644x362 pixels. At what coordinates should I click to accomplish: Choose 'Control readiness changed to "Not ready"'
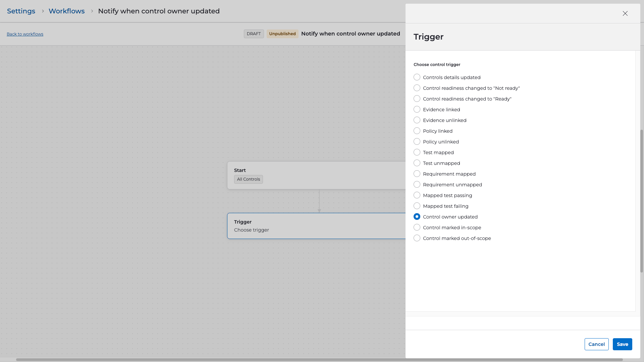[x=417, y=88]
